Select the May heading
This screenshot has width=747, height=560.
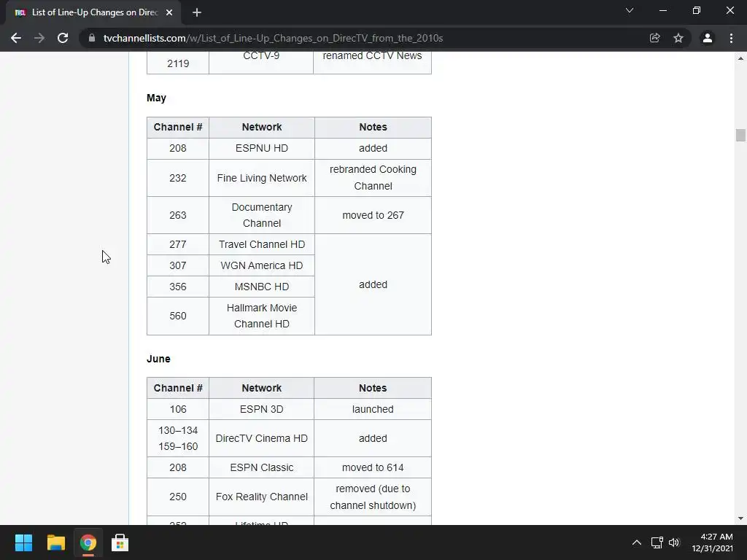(156, 98)
